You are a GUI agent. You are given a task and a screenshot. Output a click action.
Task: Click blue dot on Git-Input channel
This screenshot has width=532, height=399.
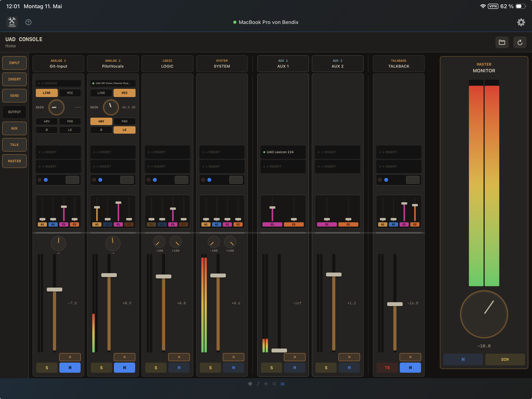pyautogui.click(x=46, y=180)
